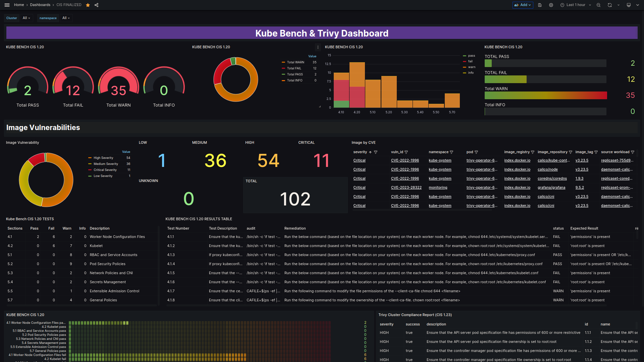
Task: Unfavorite the dashboard via the star icon
Action: [x=88, y=5]
